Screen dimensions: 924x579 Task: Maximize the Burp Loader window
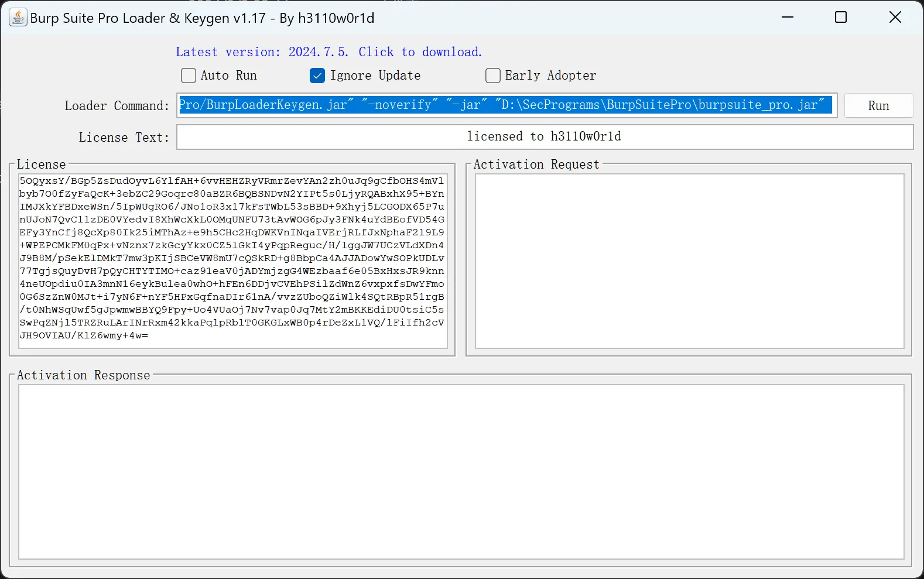841,18
